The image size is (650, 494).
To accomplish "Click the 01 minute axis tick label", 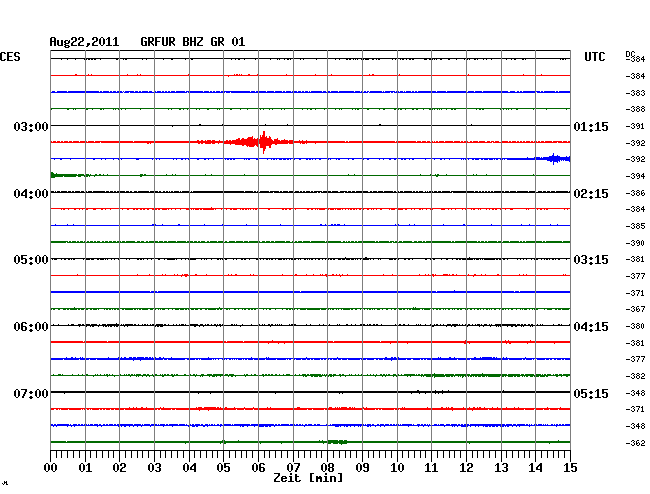I will pos(85,468).
